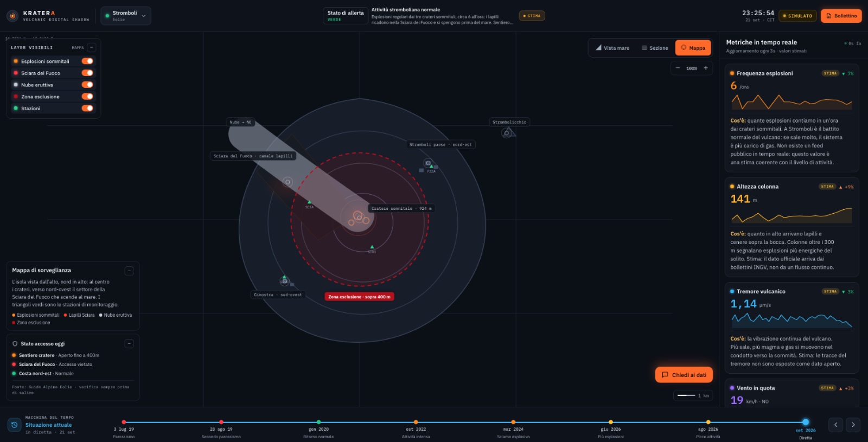Collapse the Mappa di sorveglianza panel
This screenshot has width=868, height=442.
tap(129, 271)
